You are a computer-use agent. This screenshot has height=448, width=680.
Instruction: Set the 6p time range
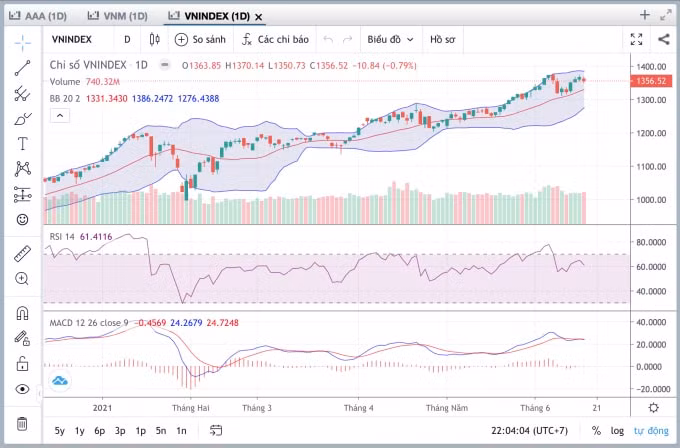pos(100,431)
